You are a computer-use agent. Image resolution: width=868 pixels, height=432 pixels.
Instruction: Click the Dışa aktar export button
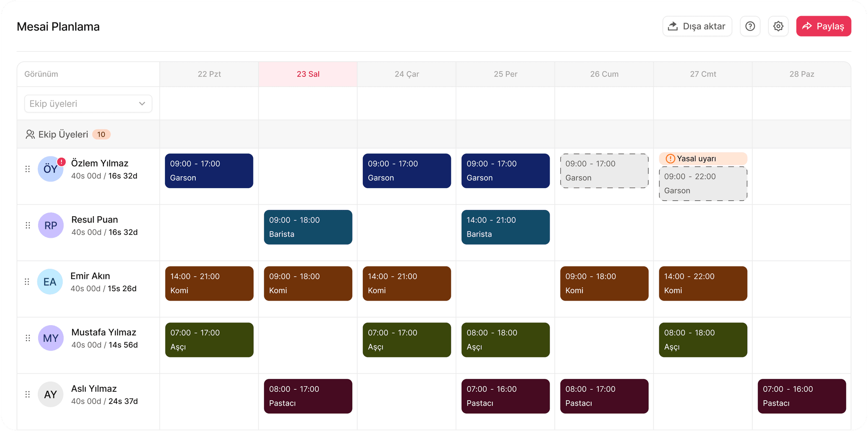pos(697,26)
